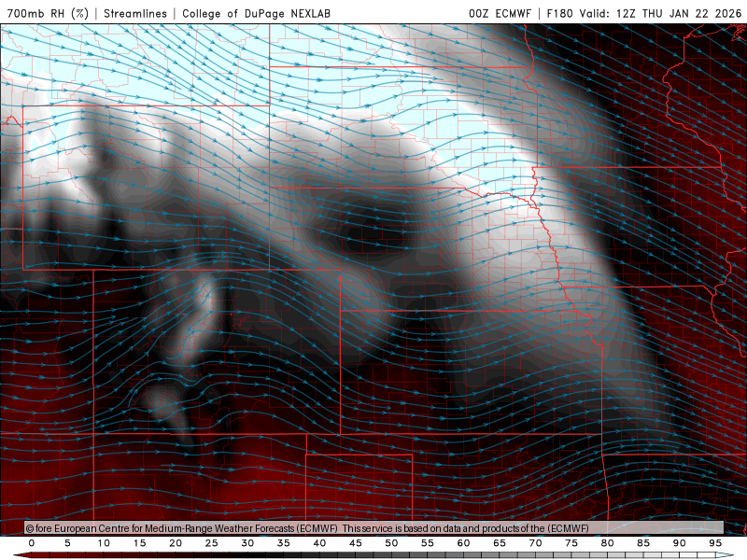This screenshot has width=747, height=560.
Task: Click the "75" colorbar scale label
Action: tap(571, 543)
